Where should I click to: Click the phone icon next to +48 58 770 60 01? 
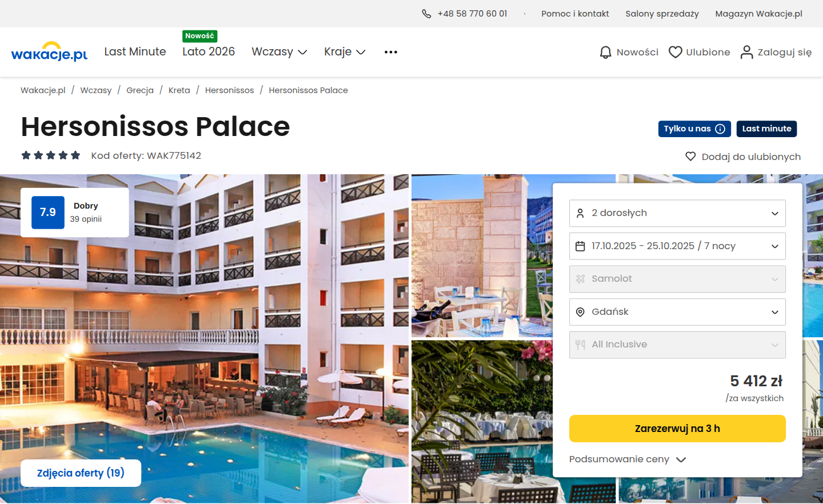click(426, 14)
